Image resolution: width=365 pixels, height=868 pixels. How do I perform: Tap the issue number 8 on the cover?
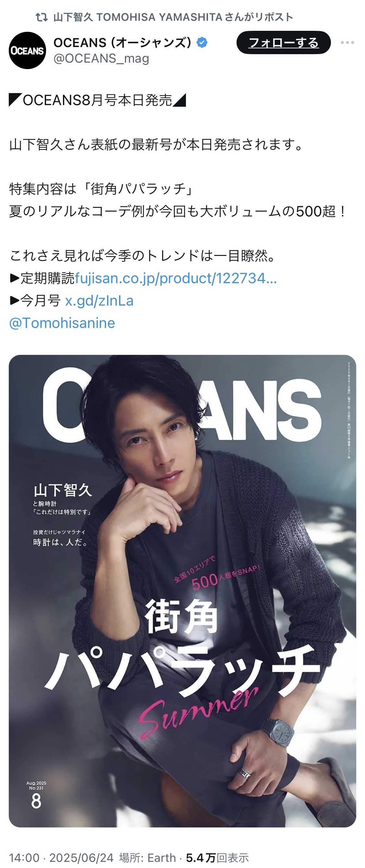pyautogui.click(x=36, y=801)
